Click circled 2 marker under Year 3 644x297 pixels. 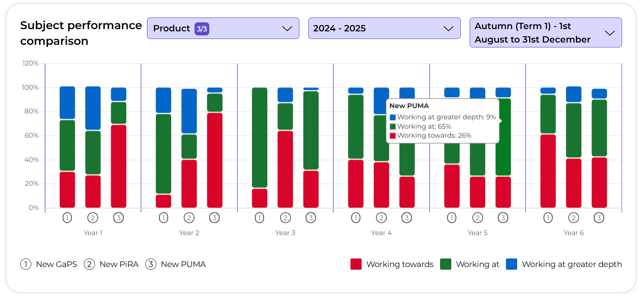(x=285, y=218)
